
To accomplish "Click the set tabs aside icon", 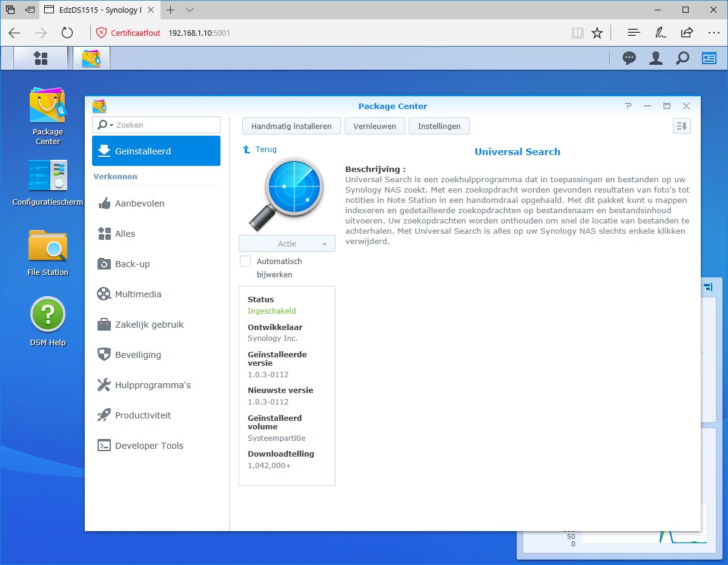I will [30, 10].
